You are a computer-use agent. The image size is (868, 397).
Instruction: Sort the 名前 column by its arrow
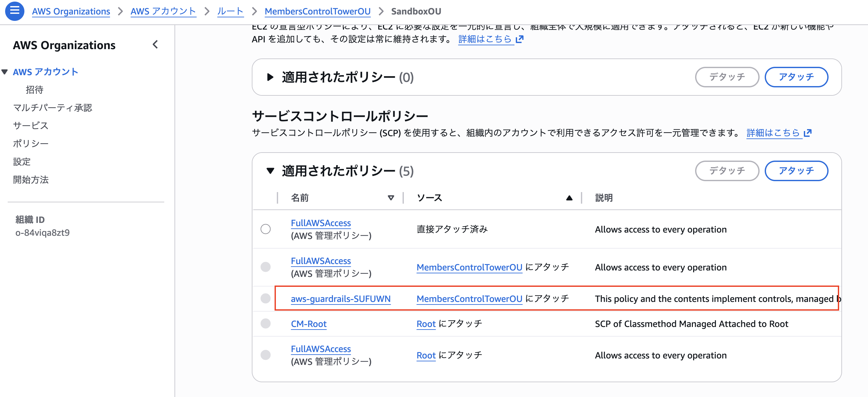point(390,198)
